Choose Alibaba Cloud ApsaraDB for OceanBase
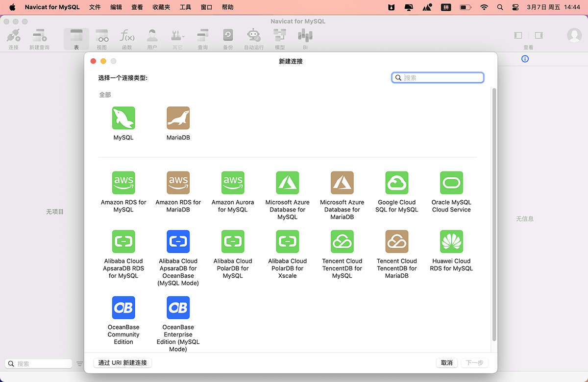 pyautogui.click(x=178, y=241)
